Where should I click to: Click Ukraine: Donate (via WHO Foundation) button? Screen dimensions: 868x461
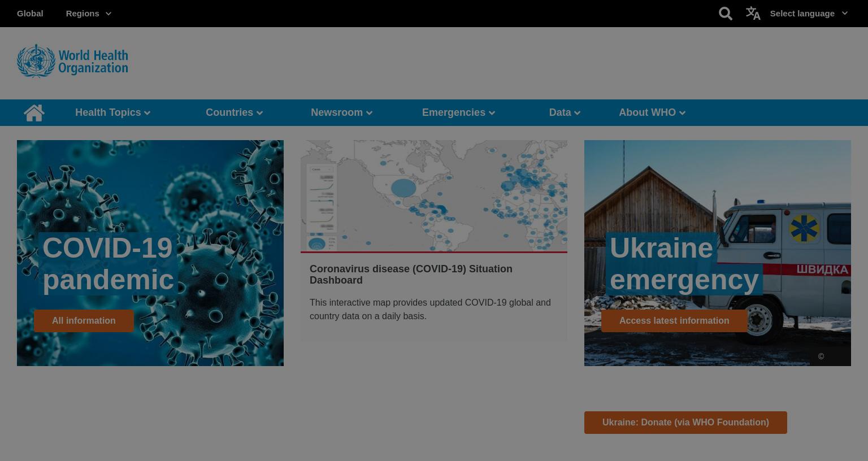(685, 423)
